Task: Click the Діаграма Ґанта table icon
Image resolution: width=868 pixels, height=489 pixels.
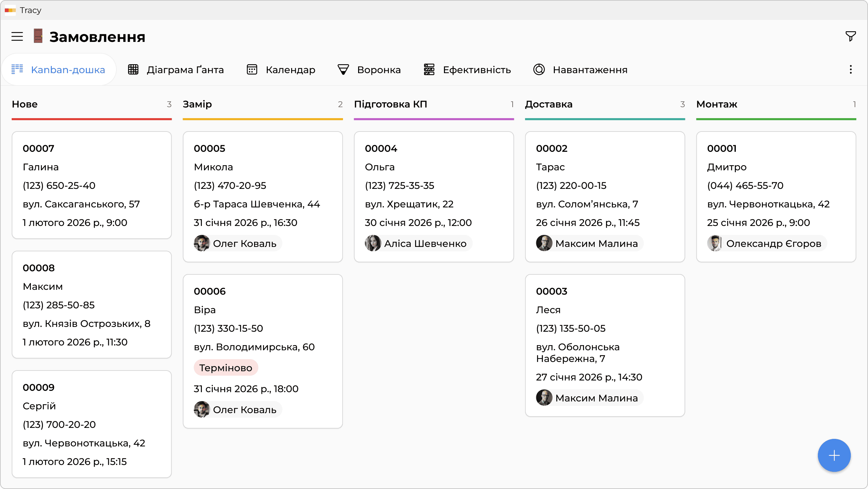Action: click(133, 70)
